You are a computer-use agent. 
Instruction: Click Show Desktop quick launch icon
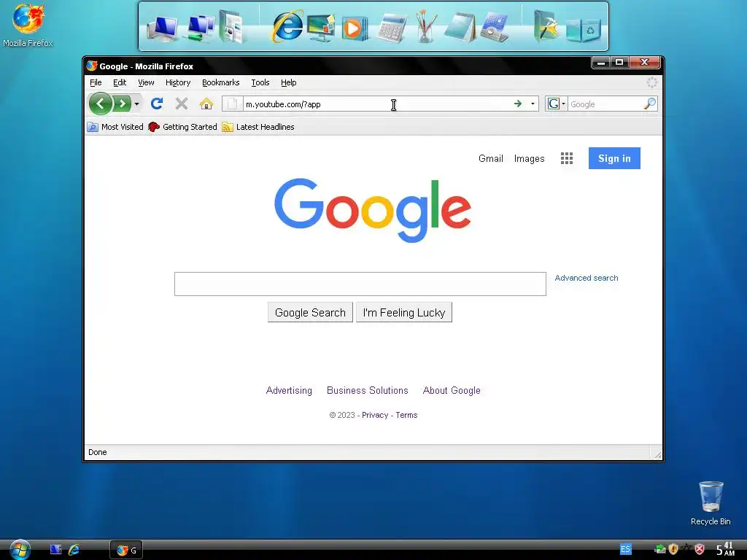pyautogui.click(x=55, y=550)
